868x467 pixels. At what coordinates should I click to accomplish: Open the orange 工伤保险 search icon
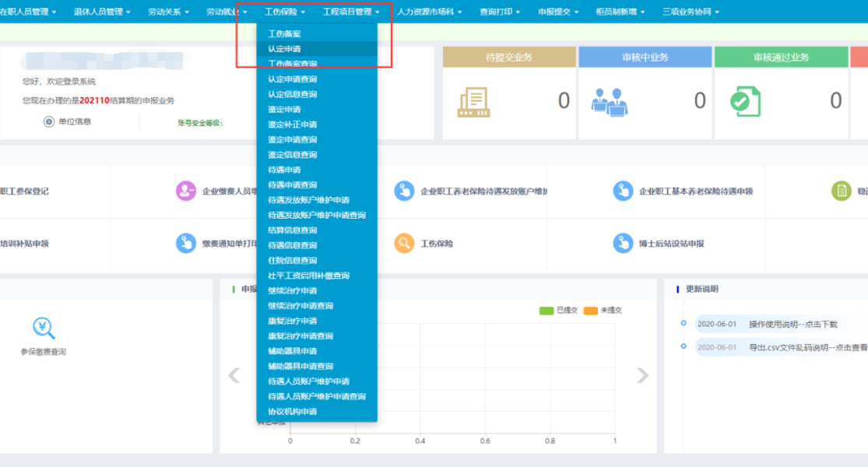tap(404, 244)
